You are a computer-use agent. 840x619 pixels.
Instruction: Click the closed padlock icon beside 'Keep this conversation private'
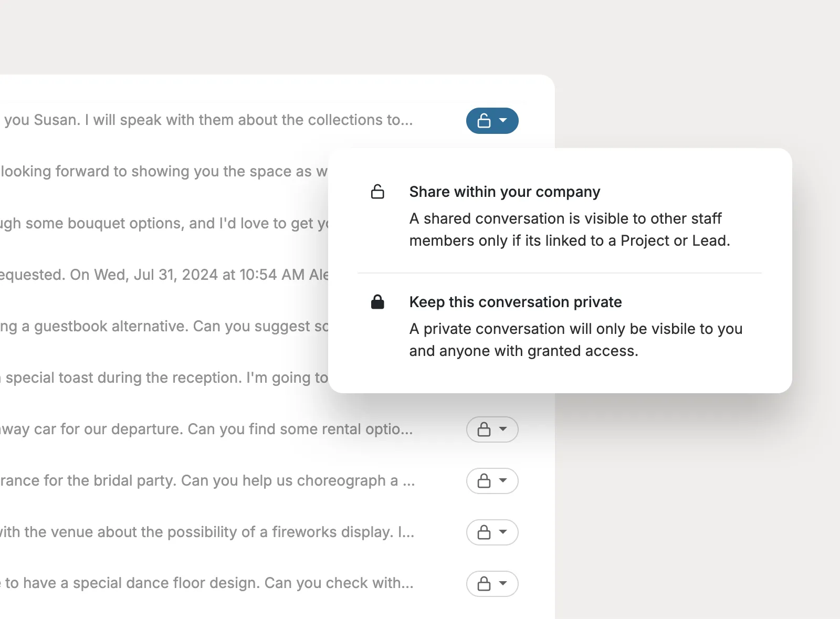coord(377,302)
